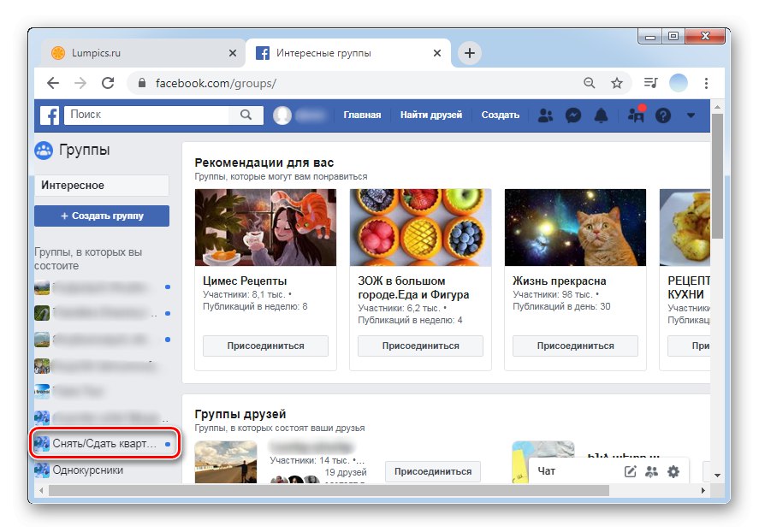Click the Группы icon in sidebar heading
The image size is (759, 532).
tap(44, 151)
